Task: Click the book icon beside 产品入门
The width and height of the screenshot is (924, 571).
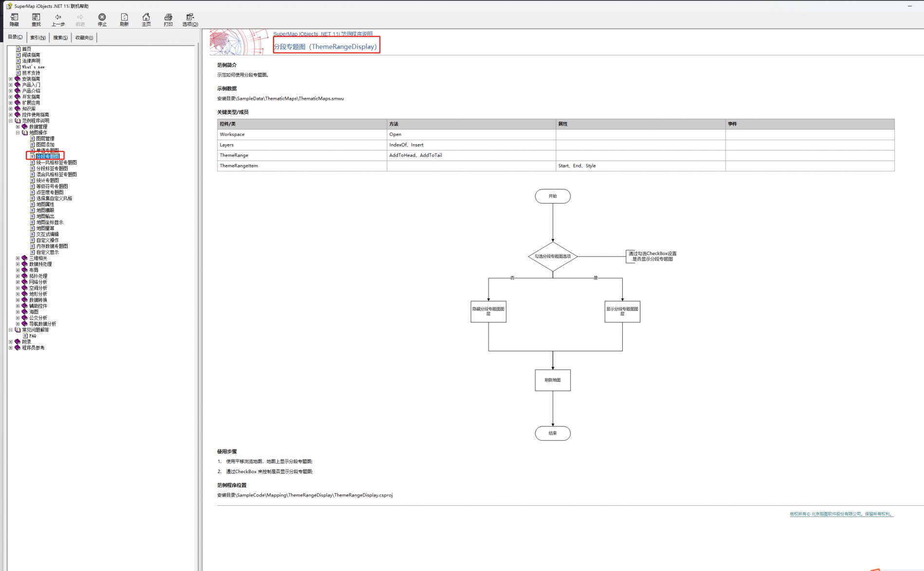Action: (18, 85)
